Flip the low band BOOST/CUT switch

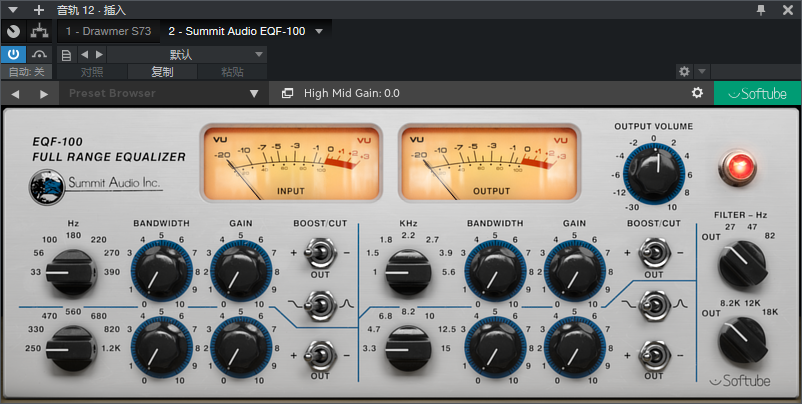coord(320,253)
